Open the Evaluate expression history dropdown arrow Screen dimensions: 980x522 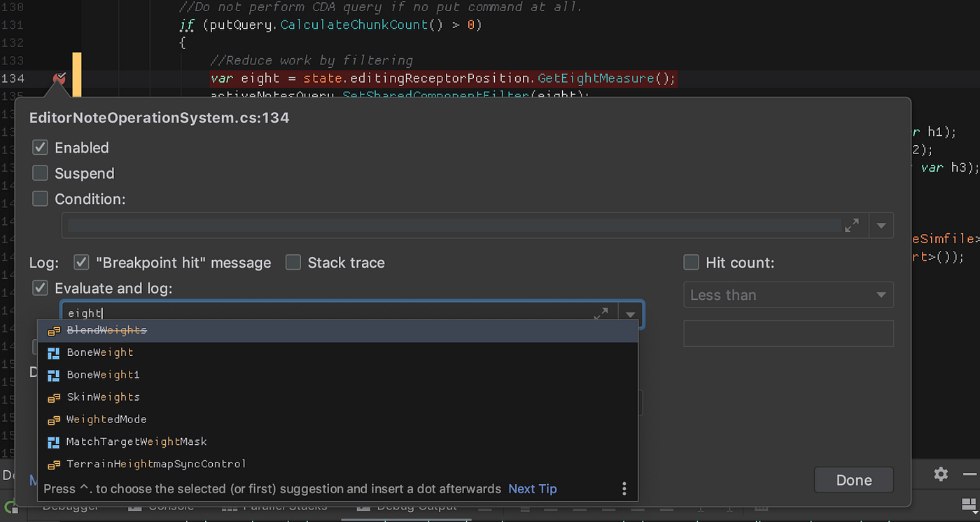pos(629,314)
